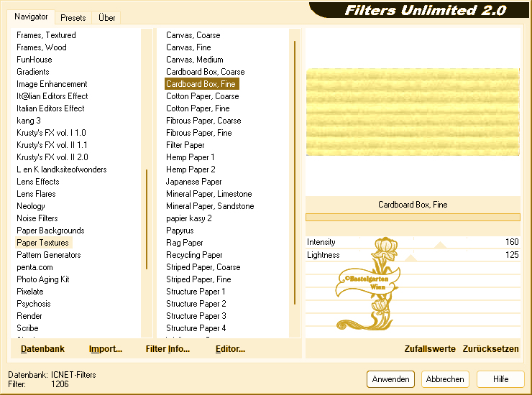Select the Navigator tab

click(31, 17)
